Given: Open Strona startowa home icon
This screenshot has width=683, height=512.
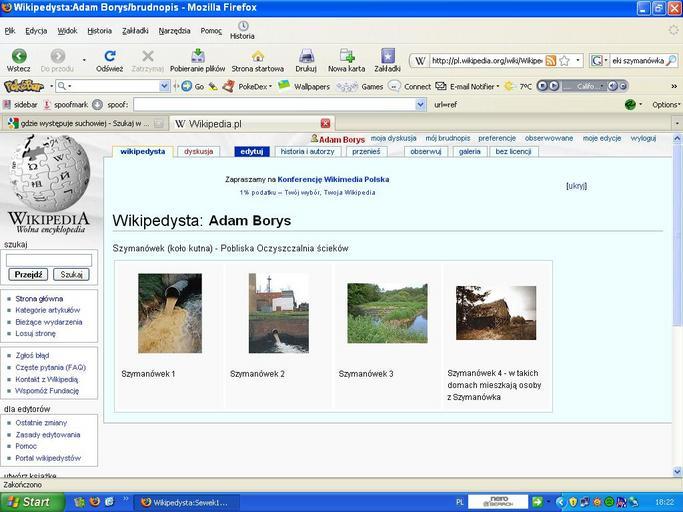Looking at the screenshot, I should click(257, 56).
